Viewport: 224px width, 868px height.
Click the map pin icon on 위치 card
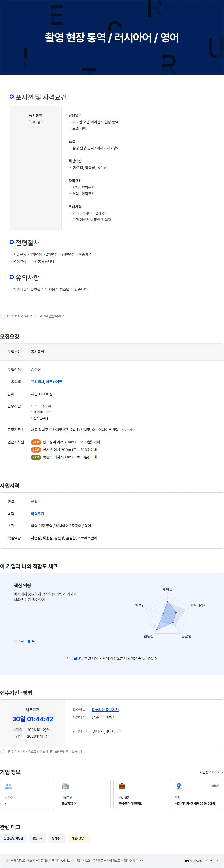tap(179, 786)
